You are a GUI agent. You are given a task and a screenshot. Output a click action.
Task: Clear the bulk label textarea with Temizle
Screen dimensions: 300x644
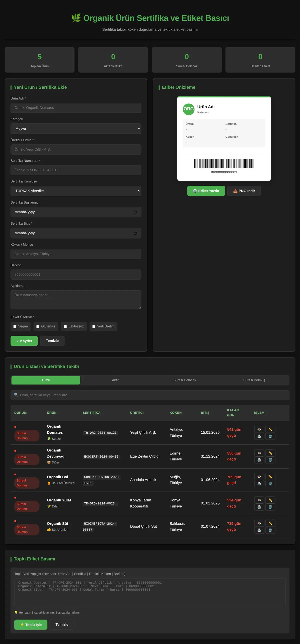tap(62, 625)
